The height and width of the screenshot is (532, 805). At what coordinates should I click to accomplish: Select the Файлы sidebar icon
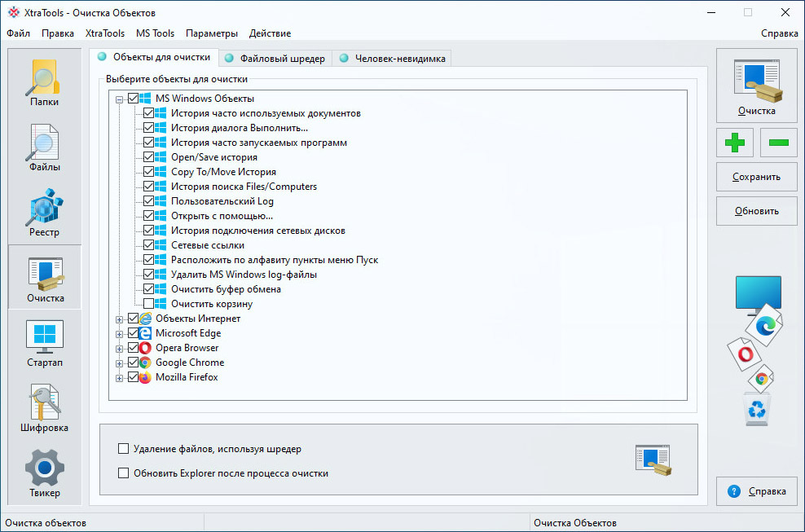[x=44, y=147]
